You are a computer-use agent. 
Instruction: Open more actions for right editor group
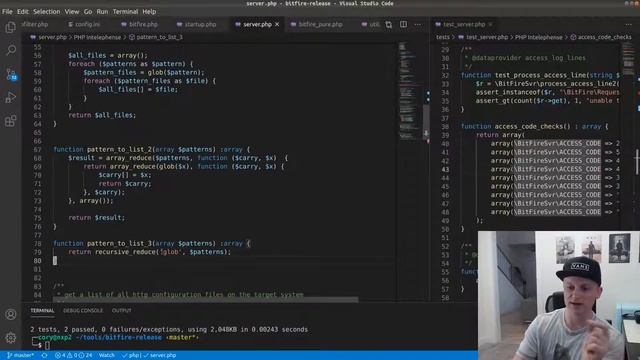(628, 24)
